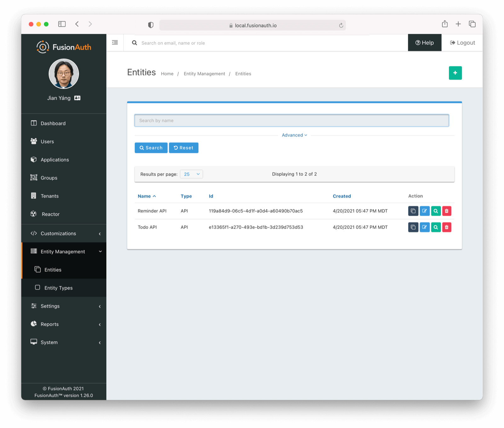Open Dashboard in the sidebar
Viewport: 504px width, 428px height.
[64, 123]
